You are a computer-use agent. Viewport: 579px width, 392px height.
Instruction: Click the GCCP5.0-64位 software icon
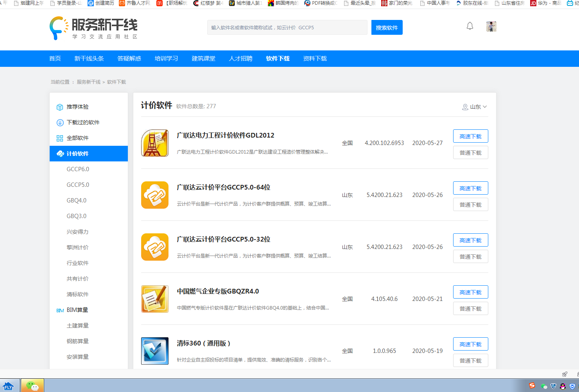155,195
